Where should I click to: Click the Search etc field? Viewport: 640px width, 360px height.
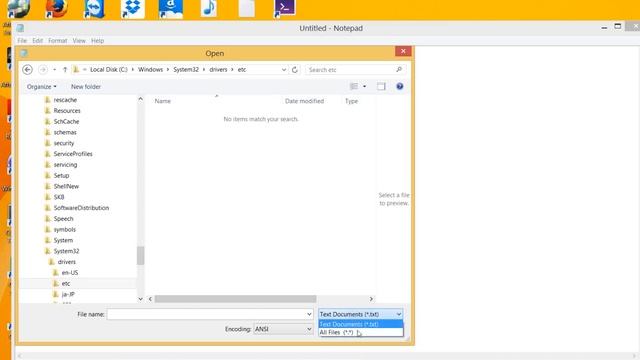point(350,70)
